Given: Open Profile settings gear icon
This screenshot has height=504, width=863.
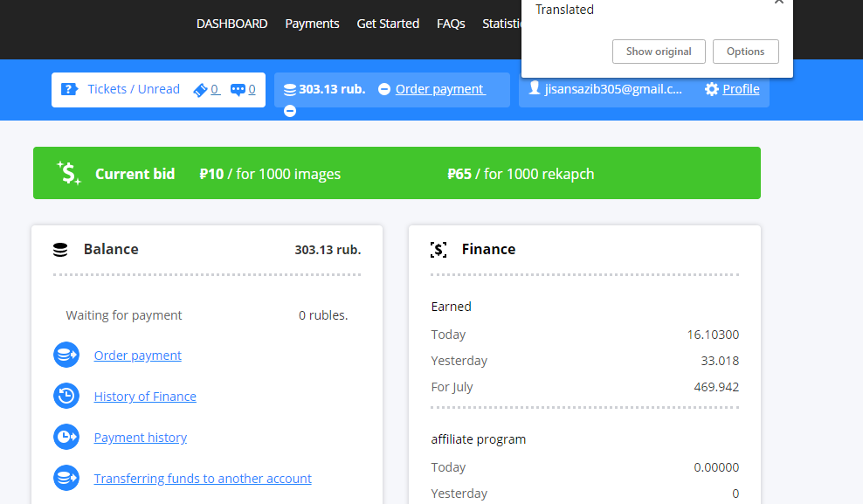Looking at the screenshot, I should point(712,89).
